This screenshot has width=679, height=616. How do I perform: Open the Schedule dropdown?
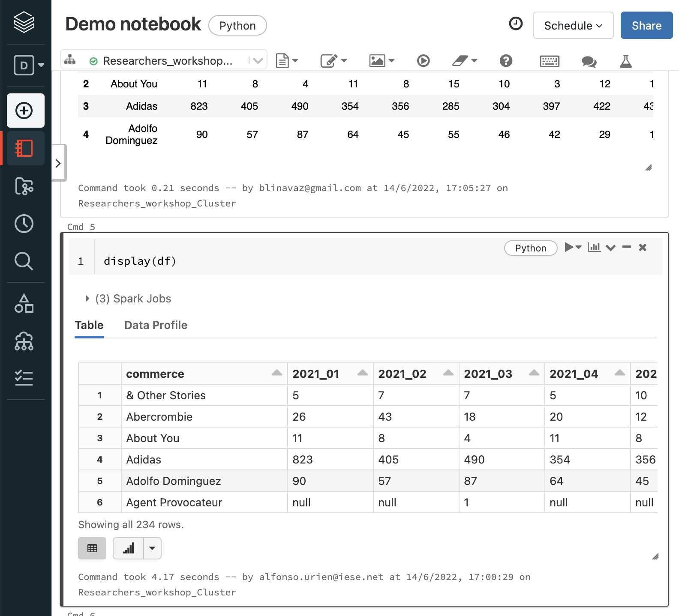(x=573, y=26)
